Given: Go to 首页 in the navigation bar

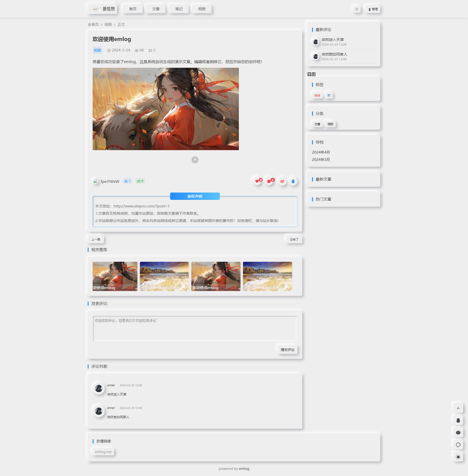Looking at the screenshot, I should pos(133,9).
